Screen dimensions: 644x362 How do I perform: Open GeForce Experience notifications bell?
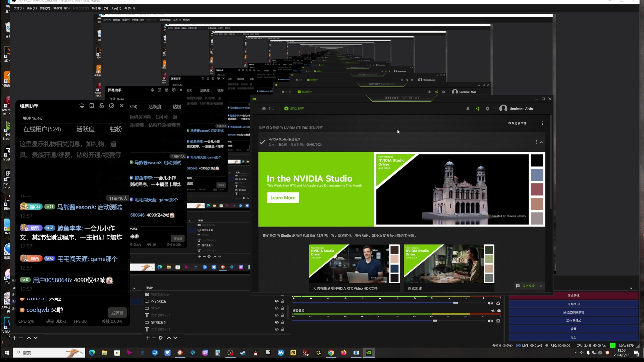468,109
